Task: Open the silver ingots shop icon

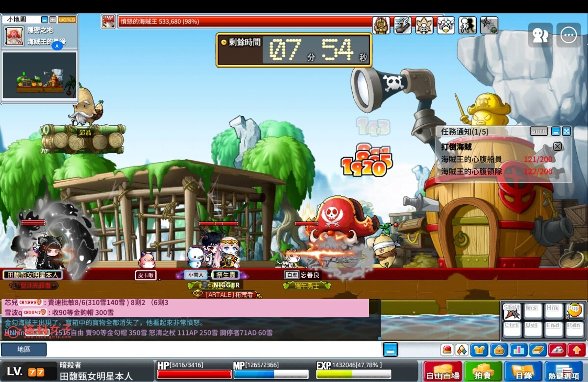Action: click(557, 350)
